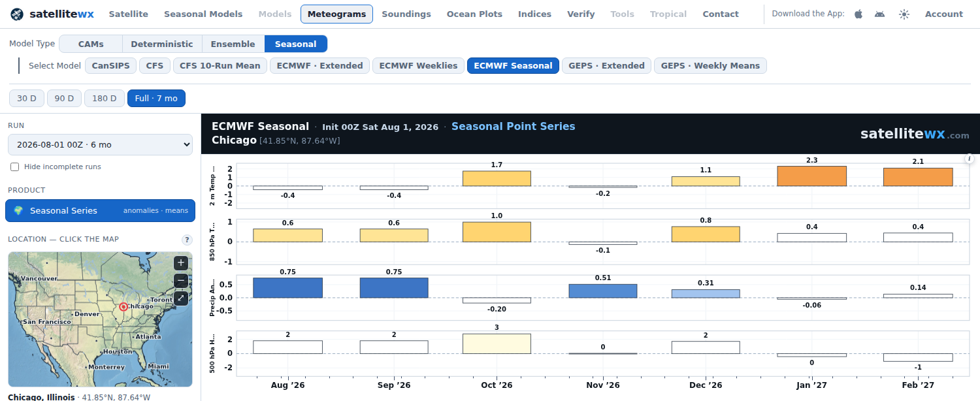
Task: Open the RUN selection dropdown
Action: 101,144
